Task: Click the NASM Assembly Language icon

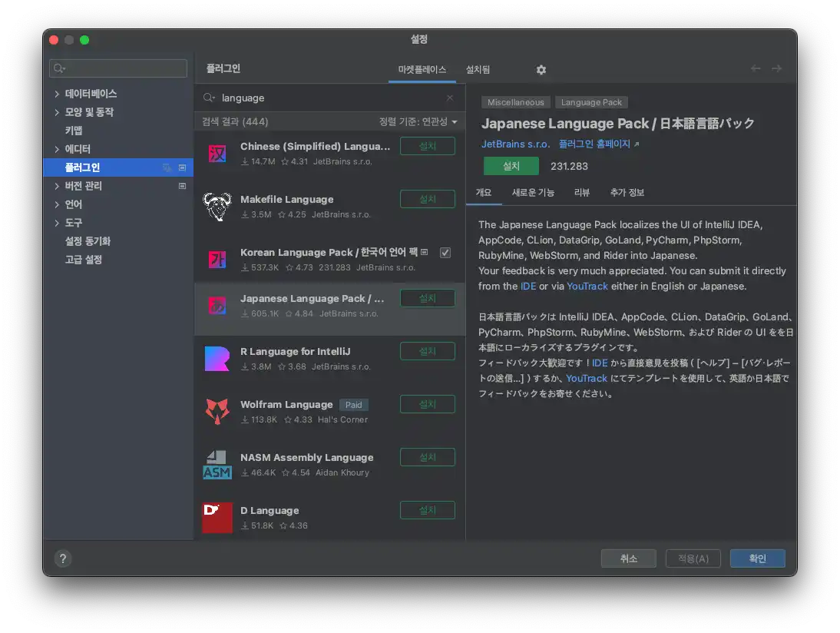Action: tap(217, 465)
